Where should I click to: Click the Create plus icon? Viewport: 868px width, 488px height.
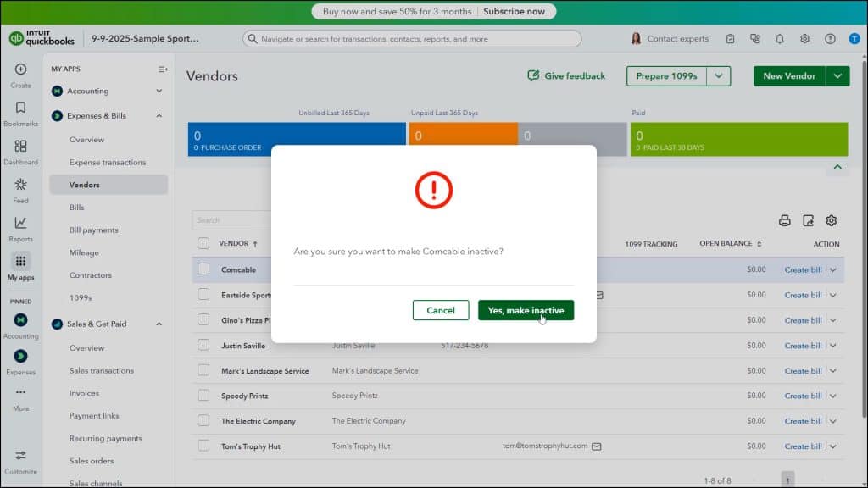[x=20, y=69]
